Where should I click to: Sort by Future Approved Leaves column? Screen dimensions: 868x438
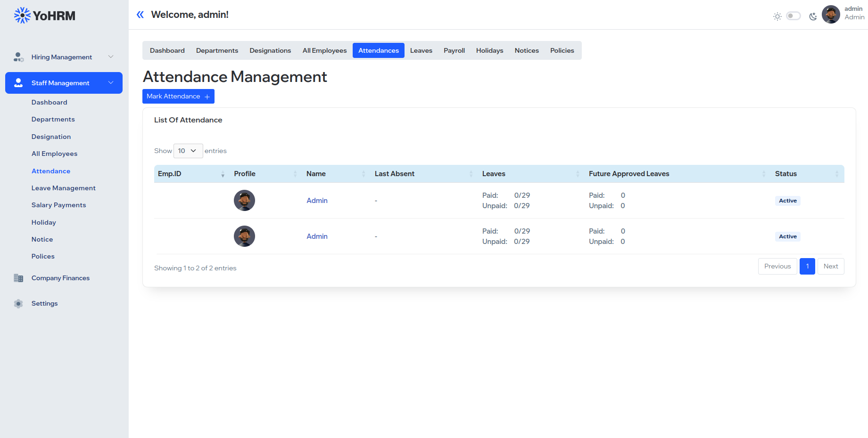tap(678, 174)
